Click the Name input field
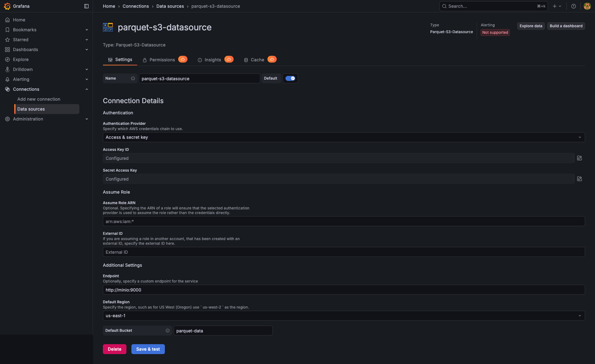 199,78
